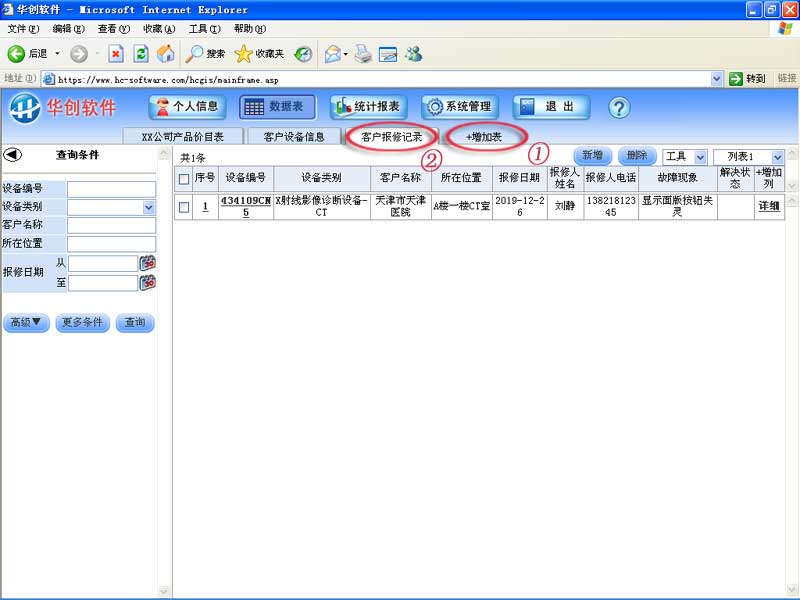The width and height of the screenshot is (800, 600).
Task: Open calendar picker for 至 date
Action: (147, 283)
